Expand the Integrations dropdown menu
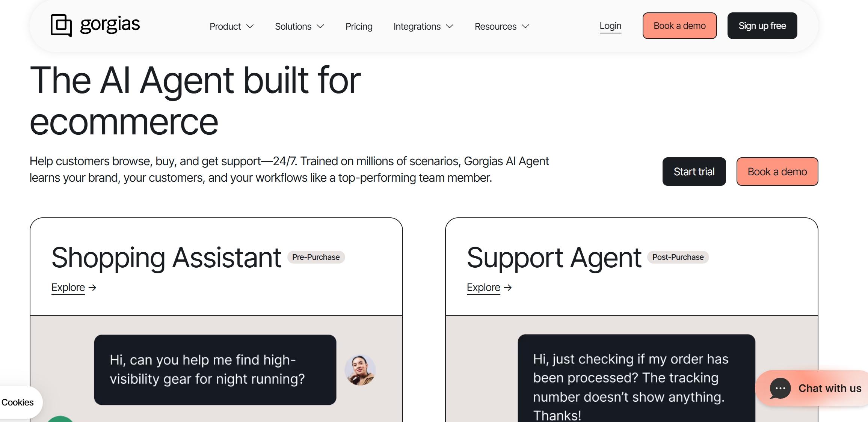 pos(423,26)
